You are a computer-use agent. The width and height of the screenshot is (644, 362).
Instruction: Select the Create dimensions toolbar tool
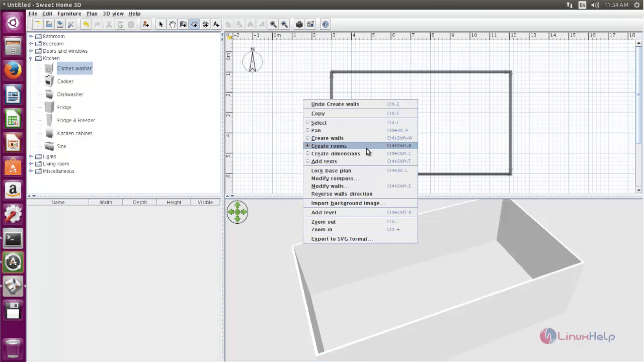(205, 24)
